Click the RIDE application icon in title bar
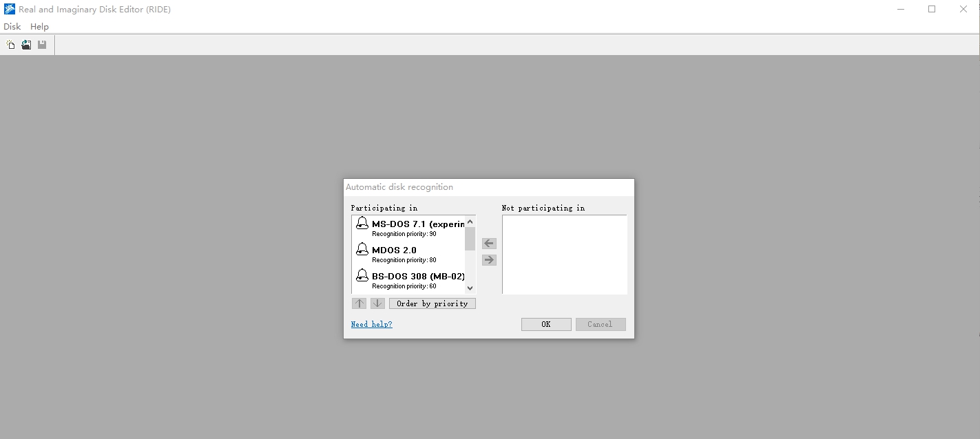Image resolution: width=980 pixels, height=439 pixels. (10, 9)
